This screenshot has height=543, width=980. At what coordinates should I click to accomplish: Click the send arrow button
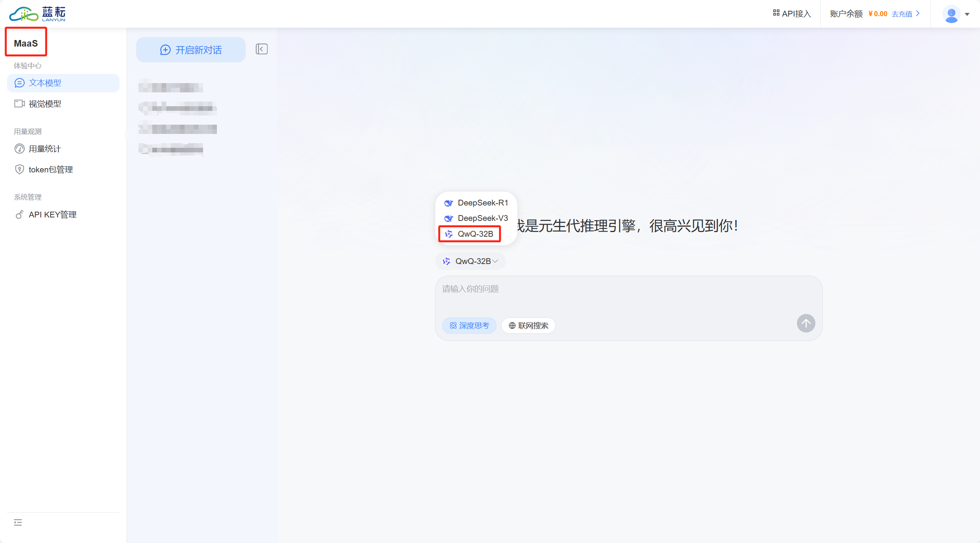coord(806,324)
